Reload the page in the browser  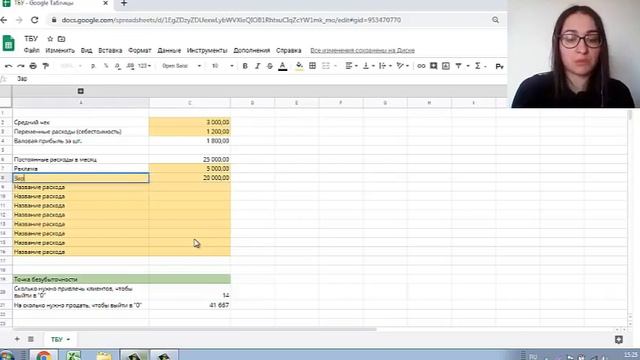(x=35, y=20)
